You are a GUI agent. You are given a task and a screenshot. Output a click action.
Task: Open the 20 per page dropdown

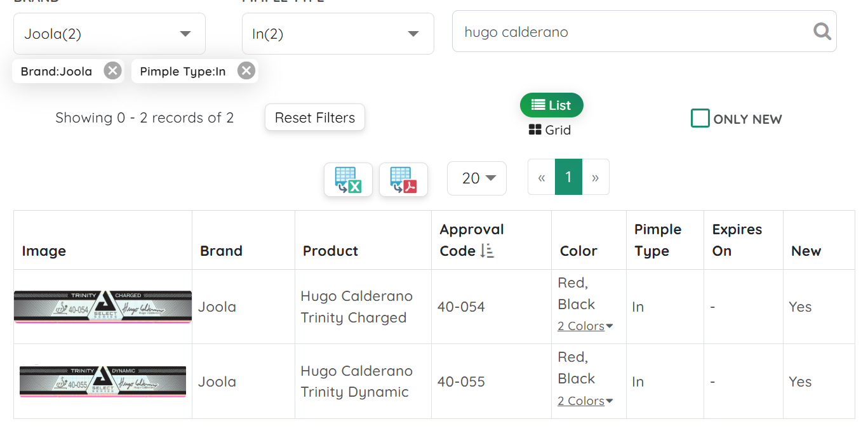point(476,178)
